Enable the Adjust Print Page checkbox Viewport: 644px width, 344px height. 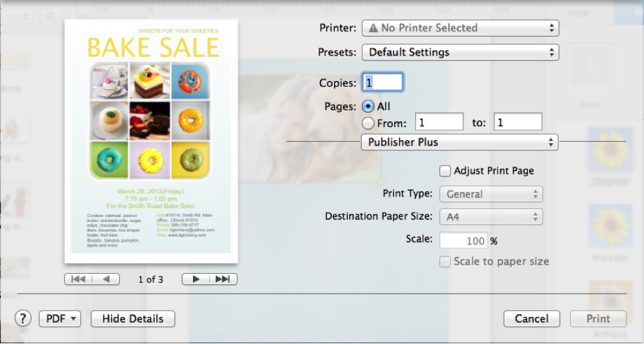(x=445, y=171)
